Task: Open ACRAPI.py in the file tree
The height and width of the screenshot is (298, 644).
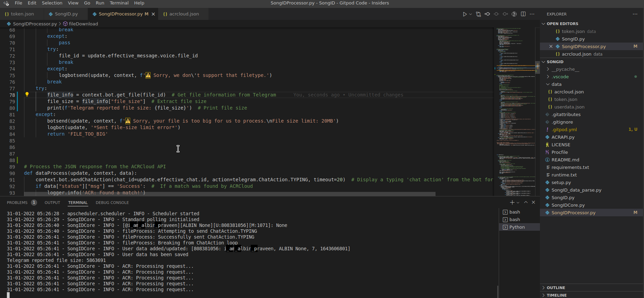Action: pos(563,137)
